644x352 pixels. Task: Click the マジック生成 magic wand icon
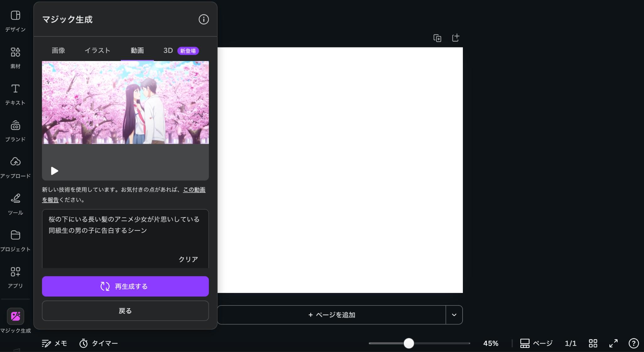[15, 316]
